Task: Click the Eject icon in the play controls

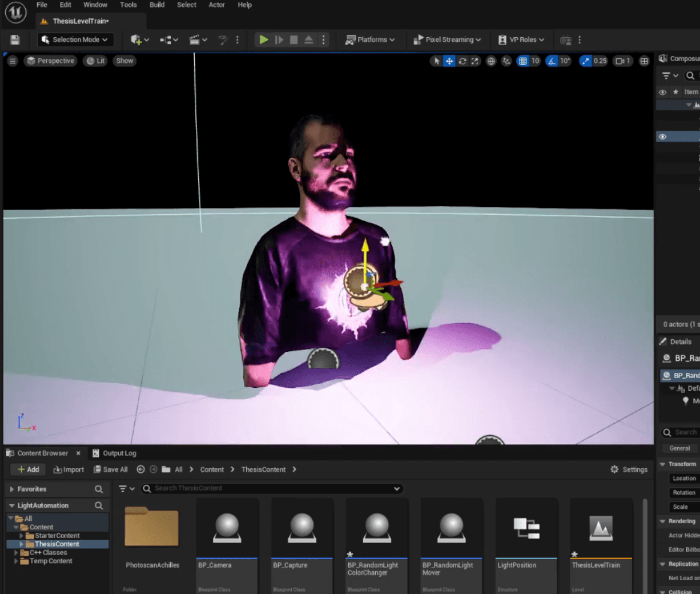Action: 309,40
